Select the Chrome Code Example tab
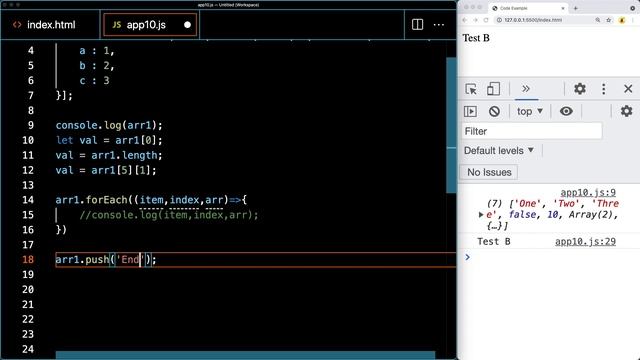This screenshot has width=640, height=360. tap(527, 8)
